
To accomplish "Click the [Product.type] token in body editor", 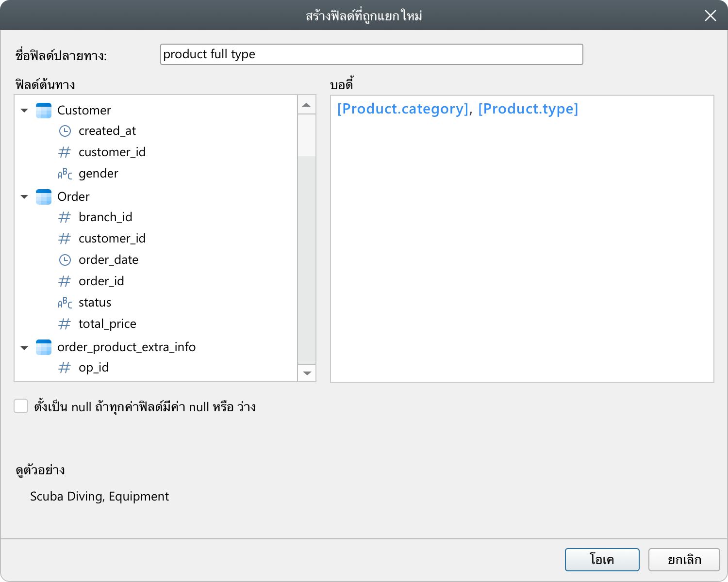I will pyautogui.click(x=528, y=109).
